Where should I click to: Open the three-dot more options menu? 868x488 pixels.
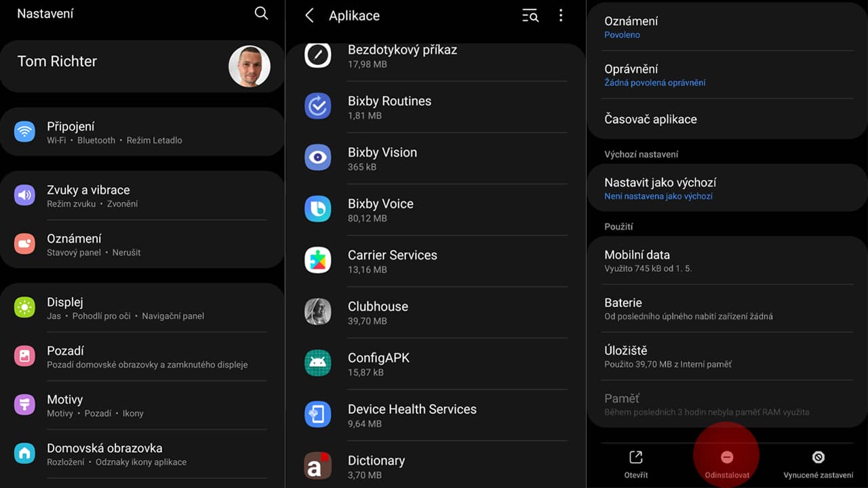(561, 16)
